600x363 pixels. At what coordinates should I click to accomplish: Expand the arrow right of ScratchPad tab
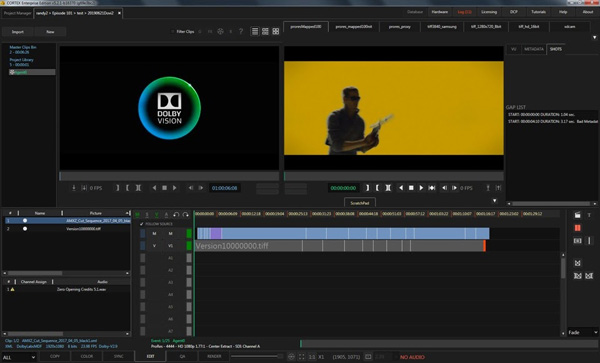pyautogui.click(x=494, y=200)
